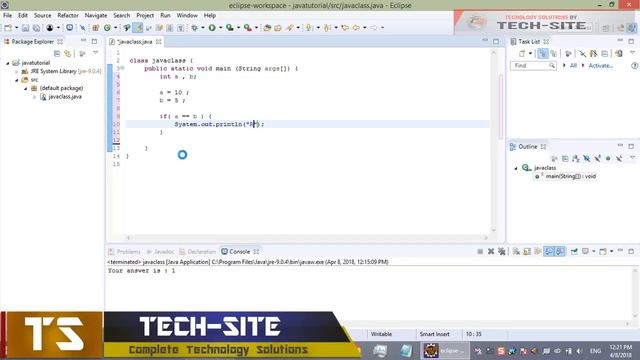Click the Last Edit Location arrow icon

tap(345, 28)
